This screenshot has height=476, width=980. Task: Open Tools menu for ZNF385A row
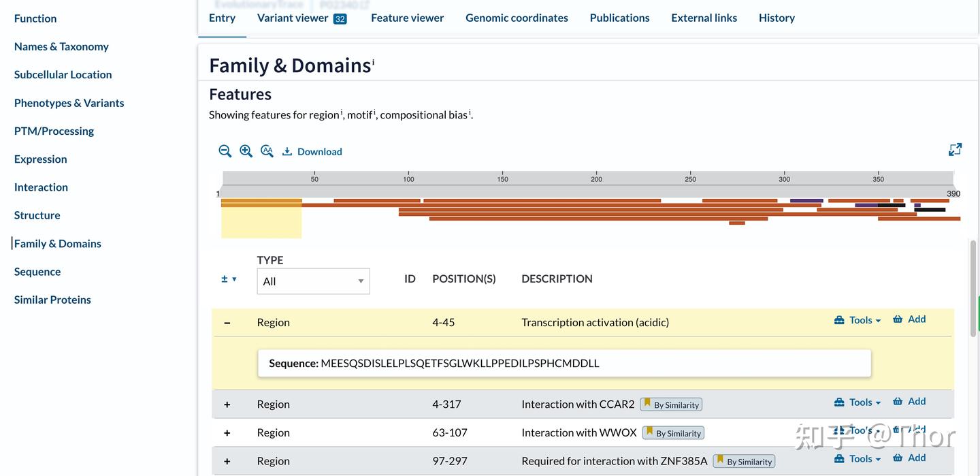(x=857, y=459)
